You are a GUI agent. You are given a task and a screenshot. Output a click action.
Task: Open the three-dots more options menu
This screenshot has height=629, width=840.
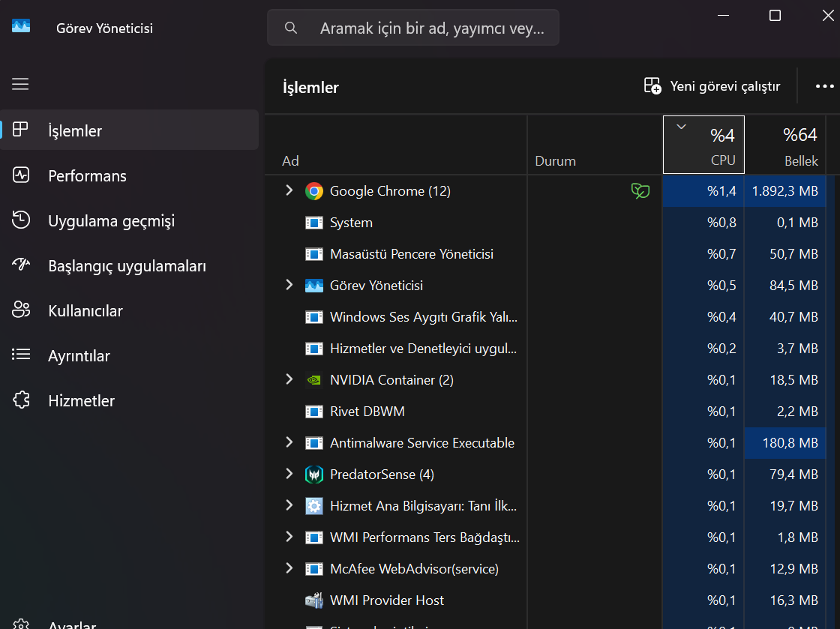click(x=824, y=86)
